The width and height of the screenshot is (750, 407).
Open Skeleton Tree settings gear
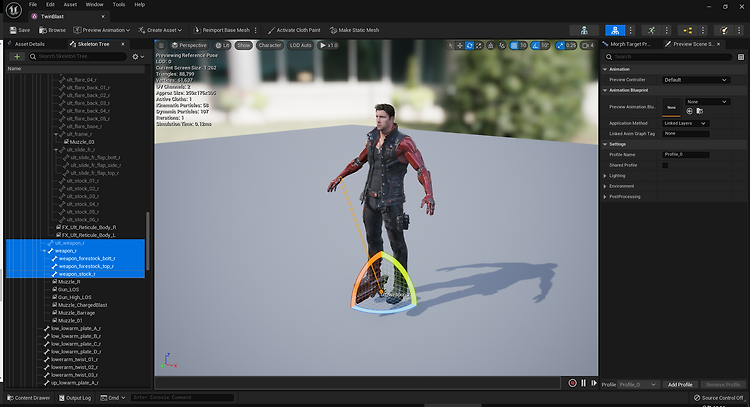138,56
